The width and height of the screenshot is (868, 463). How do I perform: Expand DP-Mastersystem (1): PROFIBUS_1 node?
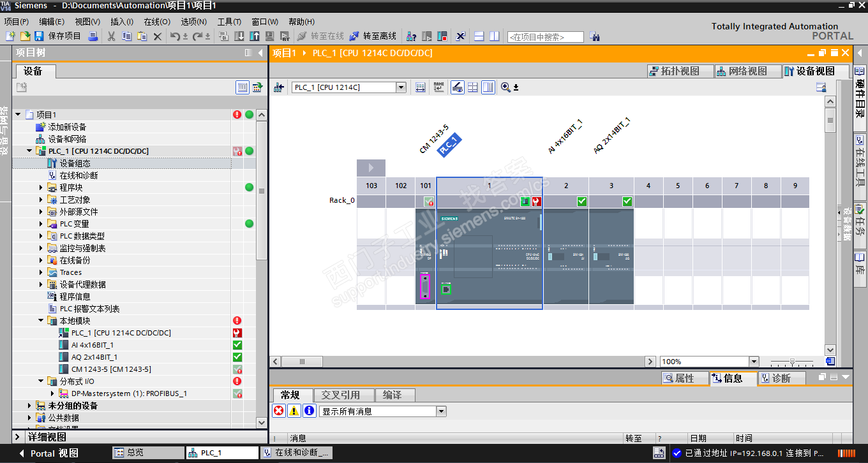pos(53,393)
